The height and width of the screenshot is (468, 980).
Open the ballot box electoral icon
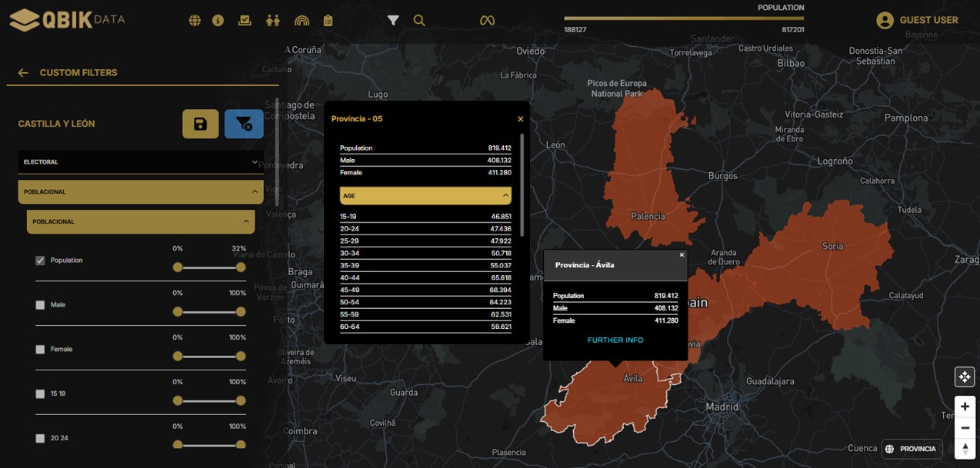[245, 21]
